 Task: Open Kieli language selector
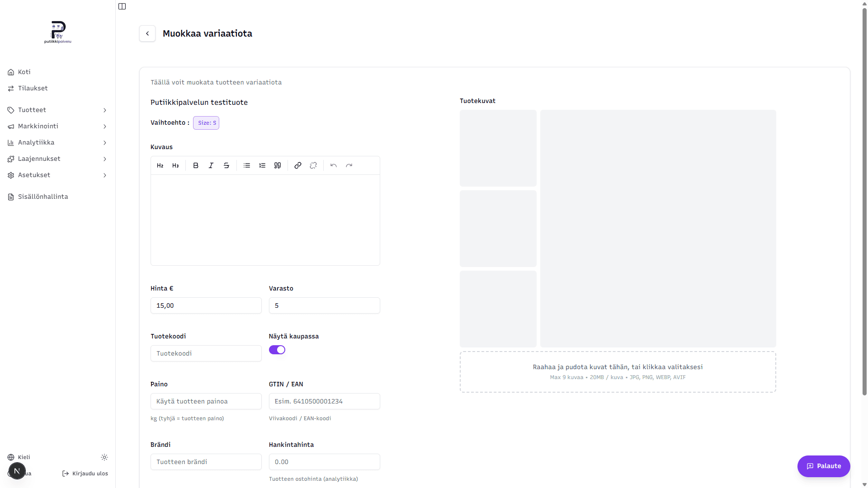point(19,457)
